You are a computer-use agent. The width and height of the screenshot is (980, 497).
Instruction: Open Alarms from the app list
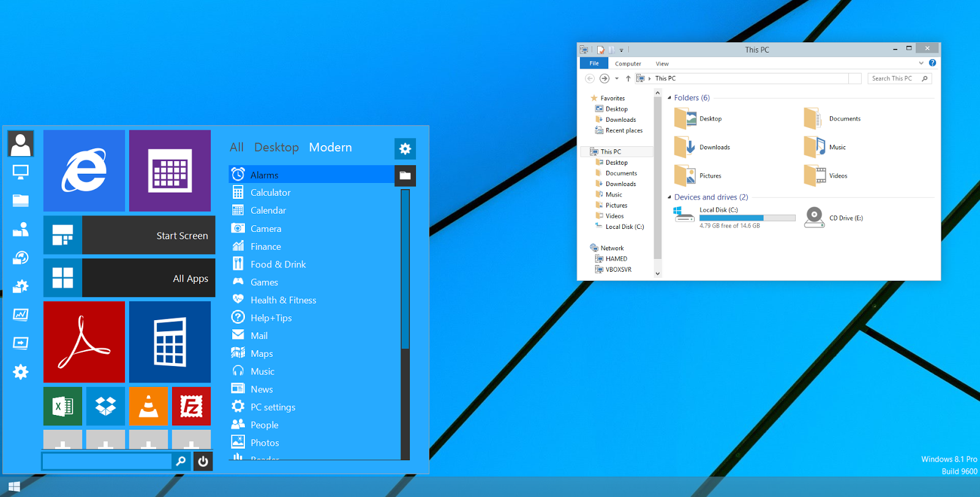click(x=311, y=174)
